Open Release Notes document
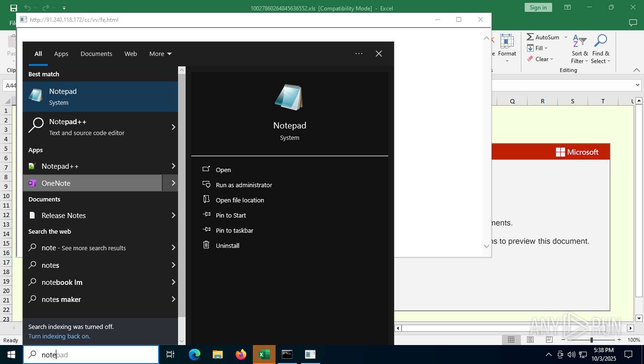Viewport: 644px width, 364px height. point(92,215)
